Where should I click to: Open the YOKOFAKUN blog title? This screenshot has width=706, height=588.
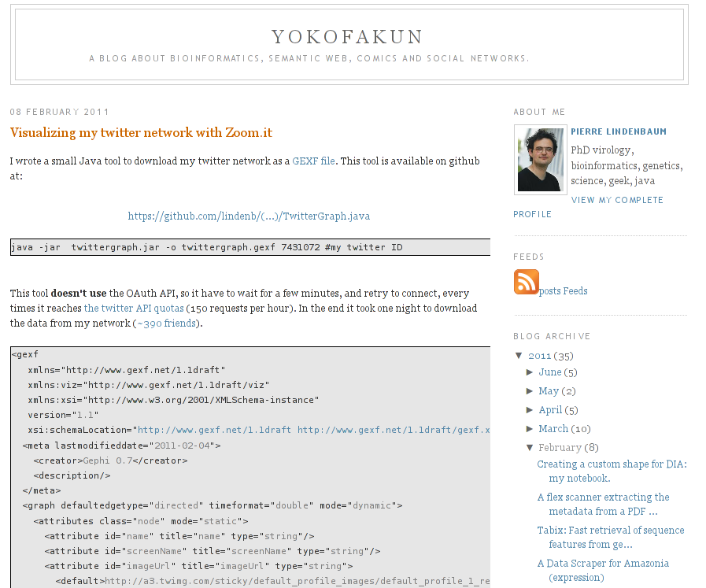(347, 37)
